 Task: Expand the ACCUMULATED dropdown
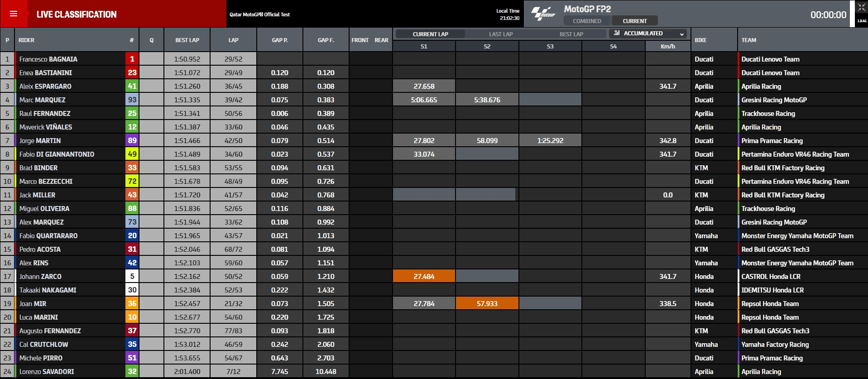tap(647, 34)
